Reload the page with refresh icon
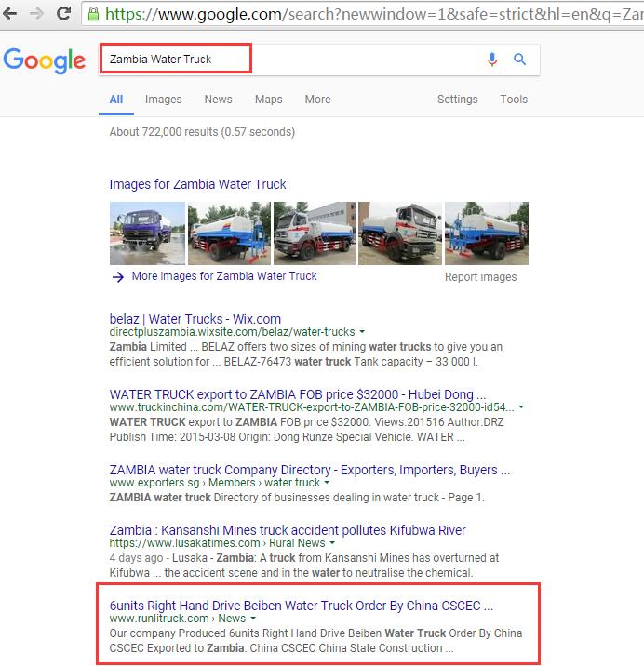The width and height of the screenshot is (644, 666). click(x=64, y=14)
